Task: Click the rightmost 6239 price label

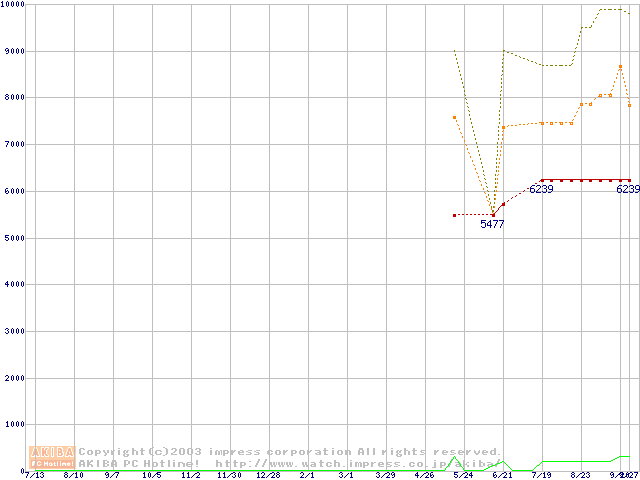Action: 627,189
